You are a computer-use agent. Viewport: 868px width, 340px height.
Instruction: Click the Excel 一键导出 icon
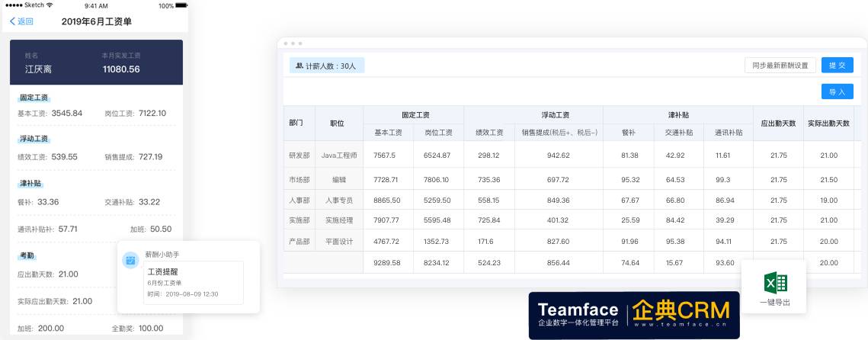[775, 282]
